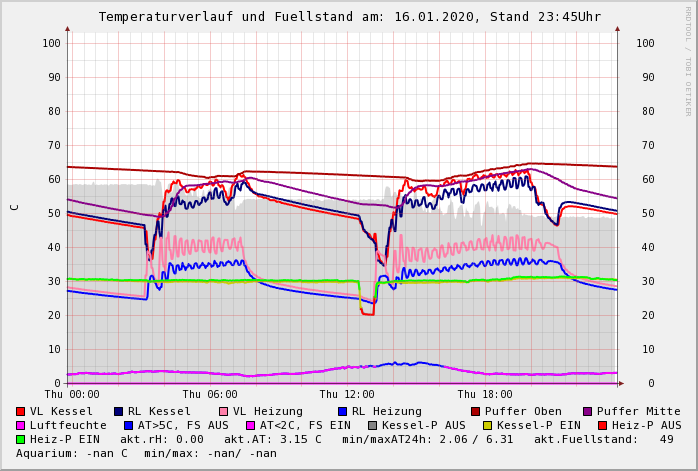The height and width of the screenshot is (471, 698).
Task: Click the Thu 12:00 time axis label
Action: pos(348,395)
